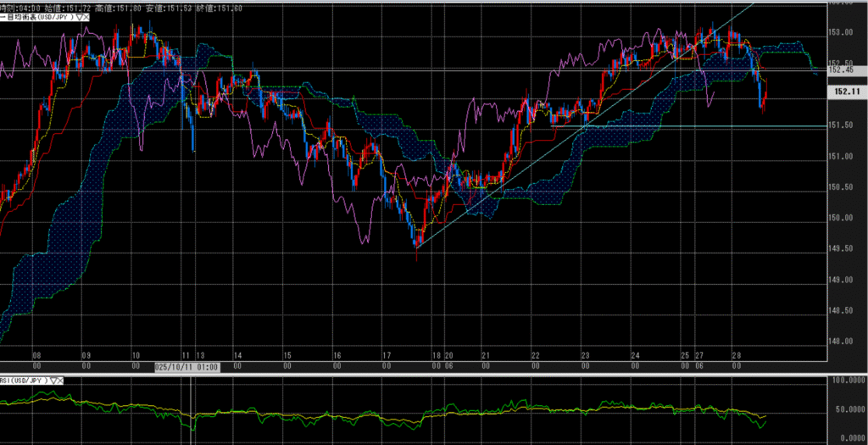Click date 24 on the time axis
This screenshot has width=868, height=445.
pyautogui.click(x=635, y=357)
